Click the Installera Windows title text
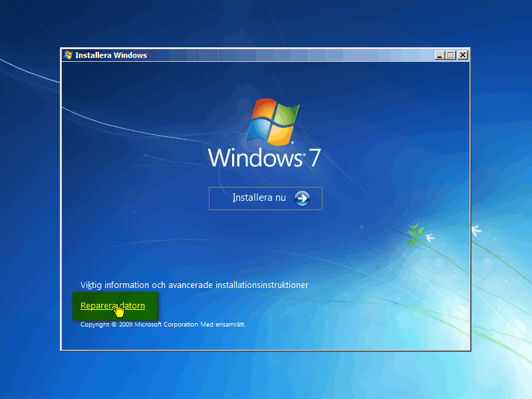The image size is (532, 399). 111,55
